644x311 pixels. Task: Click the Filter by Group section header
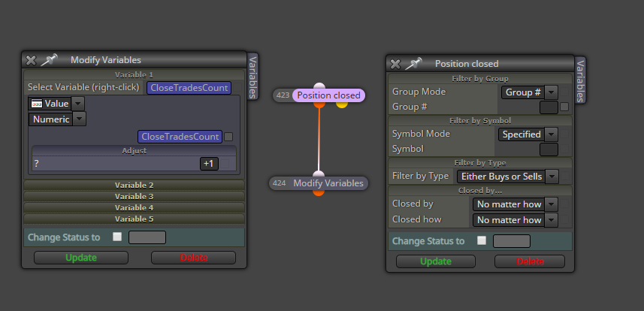tap(479, 78)
